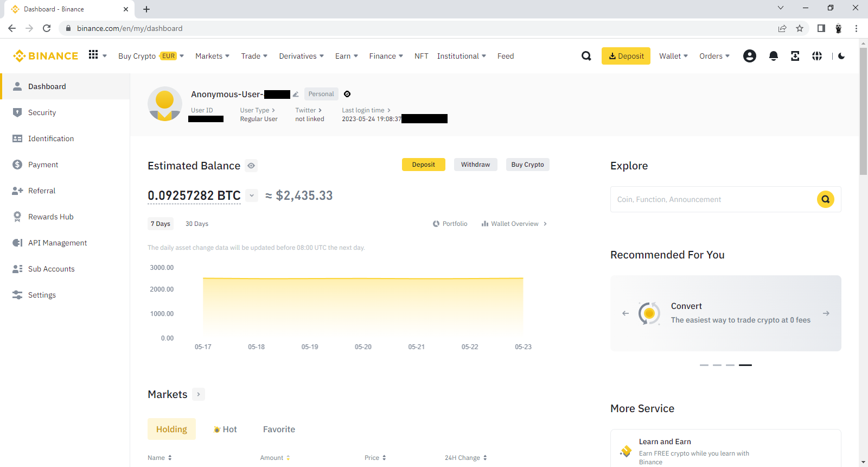This screenshot has height=467, width=868.
Task: Switch chart to 7 Days
Action: tap(161, 224)
